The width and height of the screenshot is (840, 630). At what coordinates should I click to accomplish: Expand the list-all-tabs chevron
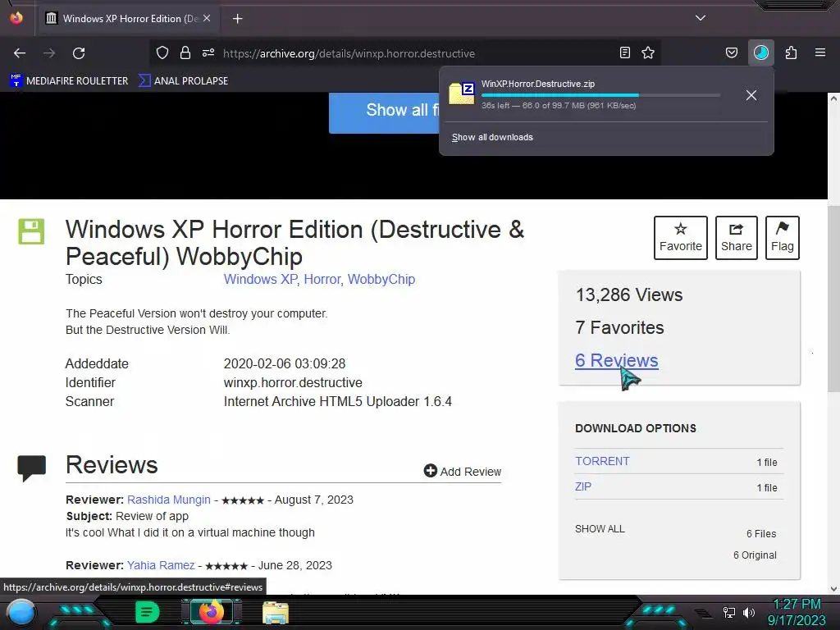(701, 18)
